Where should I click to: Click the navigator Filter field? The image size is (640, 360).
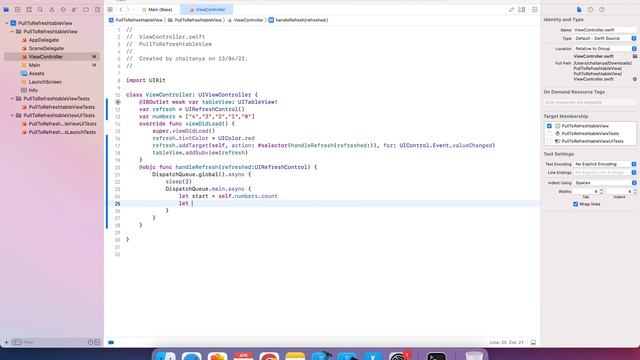pyautogui.click(x=51, y=342)
